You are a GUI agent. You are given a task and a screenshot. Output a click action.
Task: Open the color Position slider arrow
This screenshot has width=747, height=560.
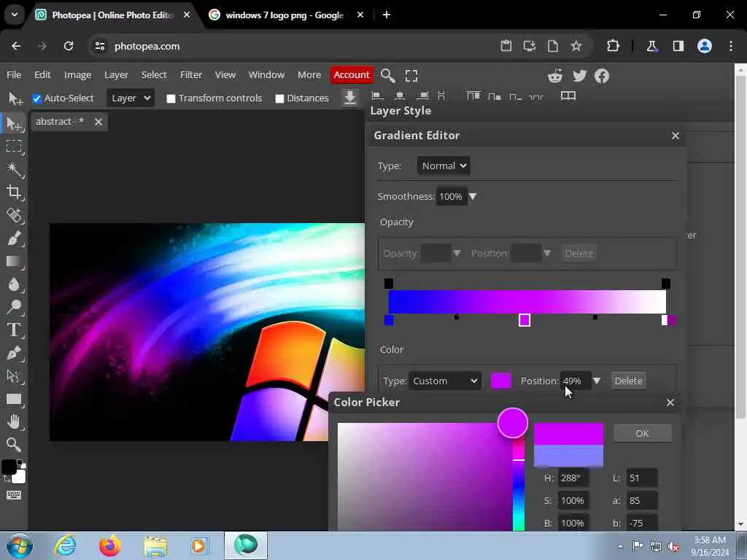597,381
